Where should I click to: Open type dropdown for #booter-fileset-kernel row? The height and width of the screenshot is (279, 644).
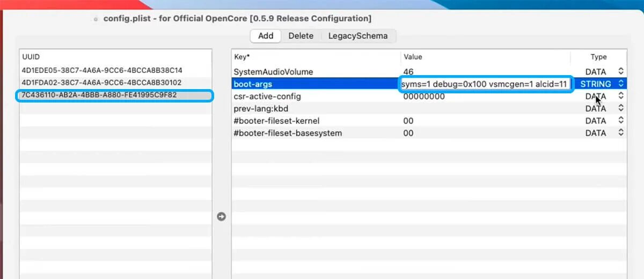pyautogui.click(x=621, y=121)
